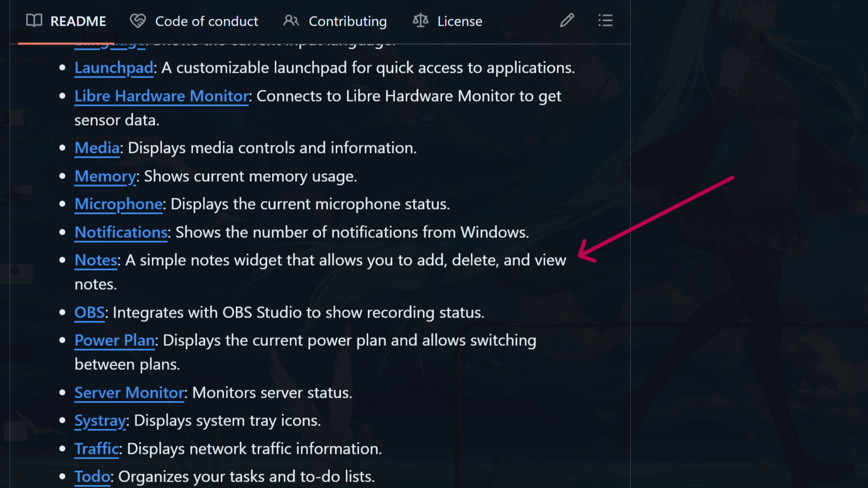
Task: Follow the OBS link
Action: point(89,313)
